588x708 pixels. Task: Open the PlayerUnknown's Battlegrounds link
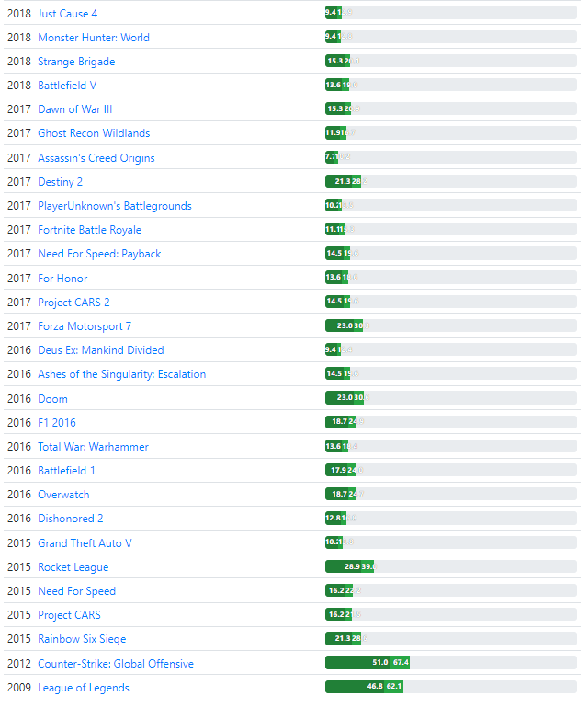coord(115,206)
